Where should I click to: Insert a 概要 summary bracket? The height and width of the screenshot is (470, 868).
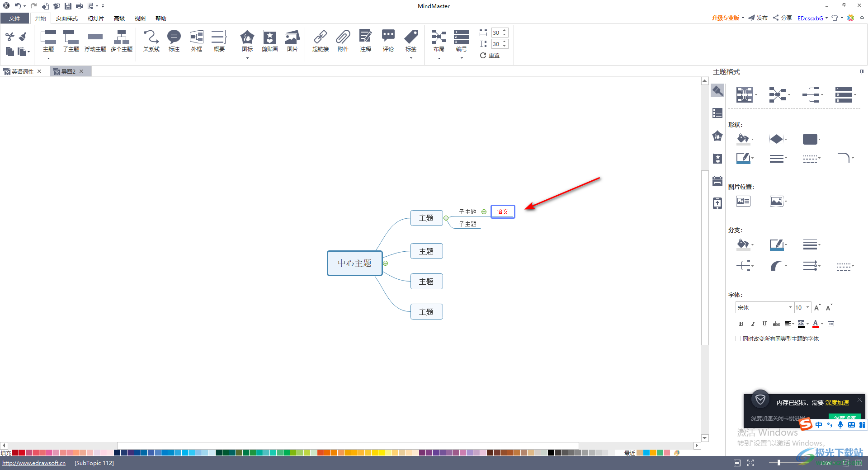219,41
